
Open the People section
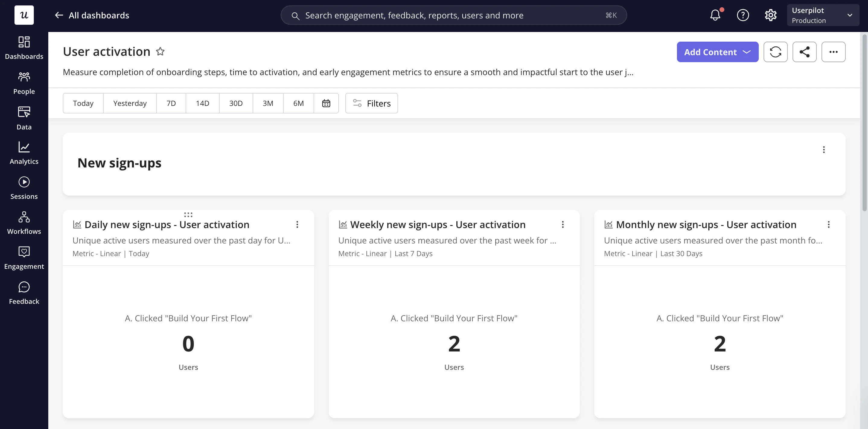point(24,83)
